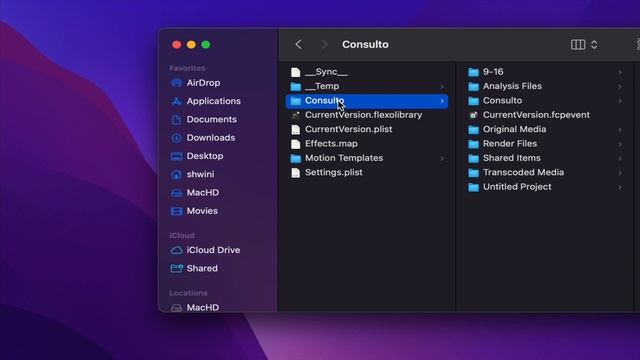Viewport: 640px width, 360px height.
Task: Expand the Untitled Project chevron
Action: tap(620, 187)
